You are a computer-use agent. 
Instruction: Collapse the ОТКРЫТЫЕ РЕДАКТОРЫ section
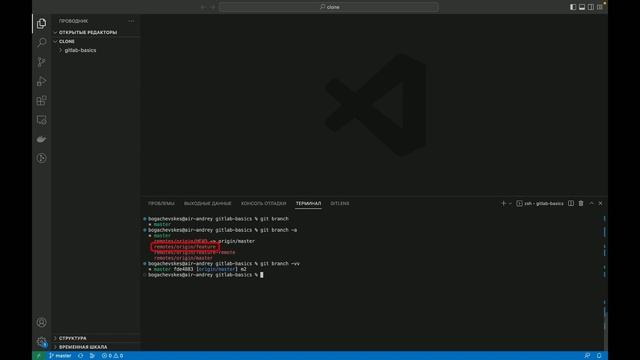(x=96, y=32)
